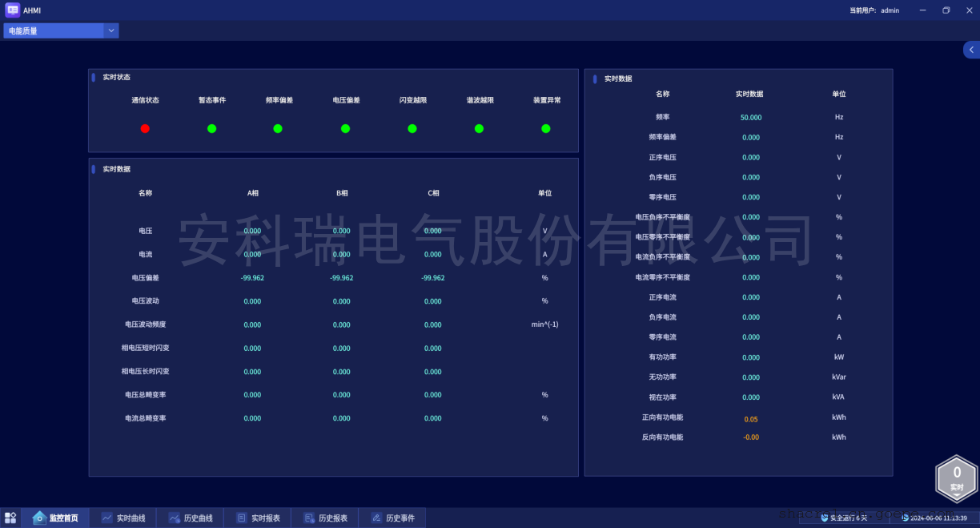
Task: Expand the 电能质量 dropdown arrow
Action: [x=111, y=30]
